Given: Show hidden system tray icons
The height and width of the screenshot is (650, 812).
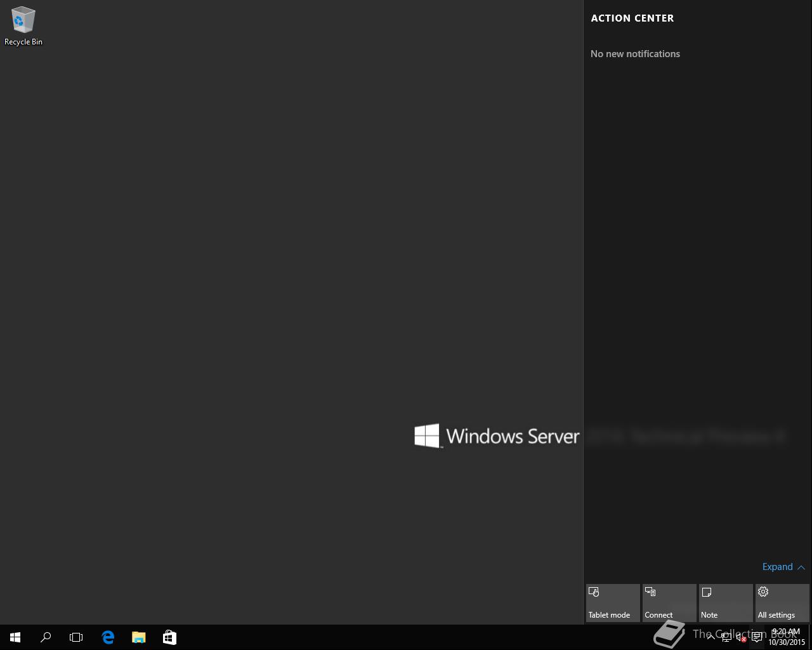Looking at the screenshot, I should [710, 637].
